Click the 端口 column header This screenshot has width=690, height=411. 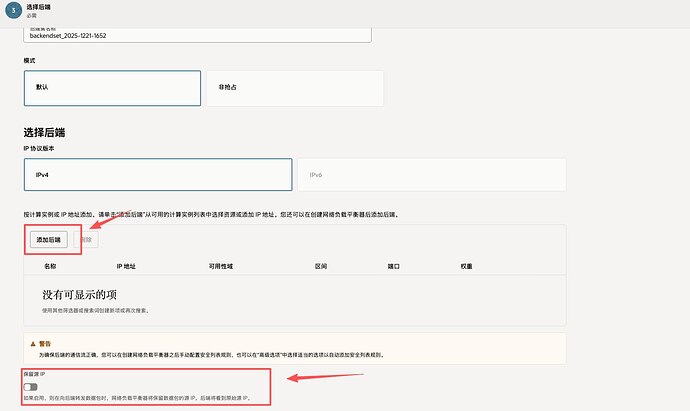[x=394, y=267]
